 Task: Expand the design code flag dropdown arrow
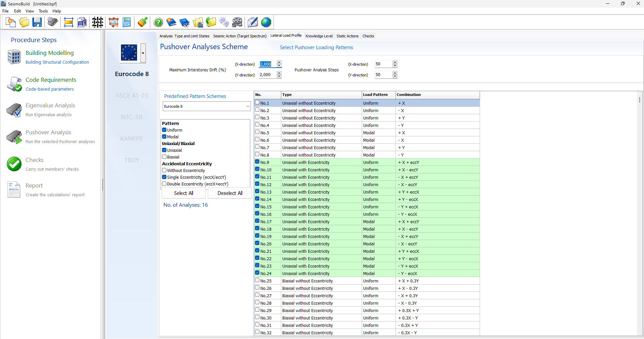pyautogui.click(x=143, y=53)
